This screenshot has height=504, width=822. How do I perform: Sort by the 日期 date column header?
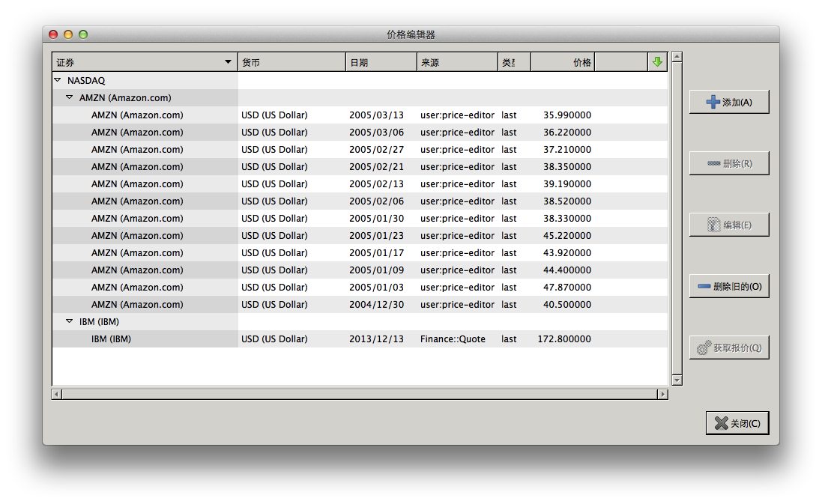381,62
